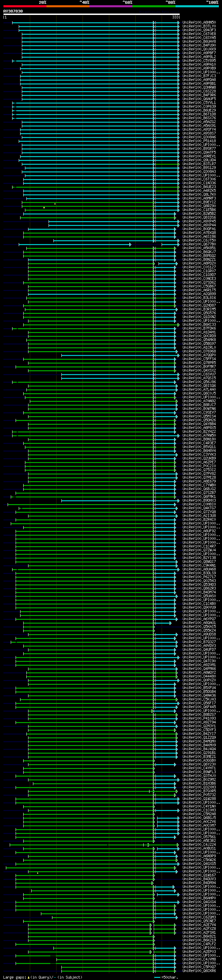Screen dimensions: 222x980
Task: Click the purple ~60% identity legend segment
Action: point(111,6)
